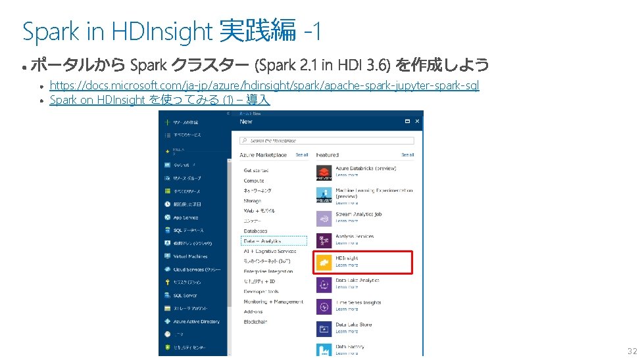Click the Virtual Machines monitor icon

[x=167, y=256]
